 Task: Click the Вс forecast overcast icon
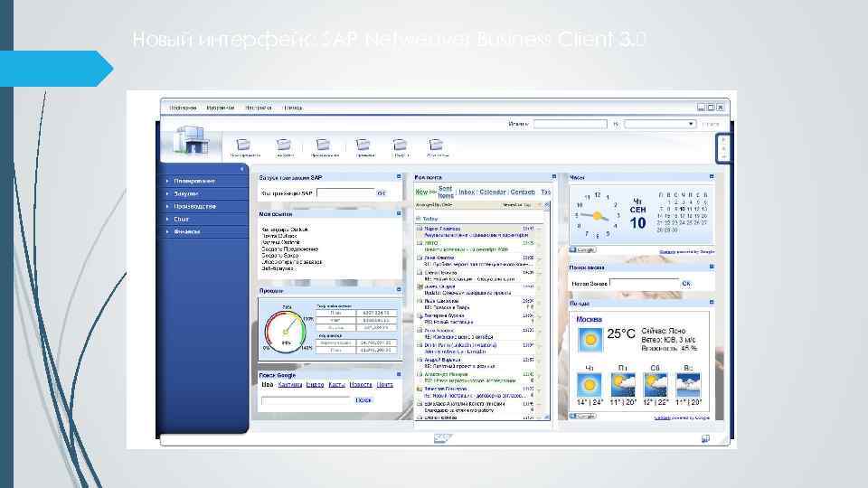click(x=688, y=385)
